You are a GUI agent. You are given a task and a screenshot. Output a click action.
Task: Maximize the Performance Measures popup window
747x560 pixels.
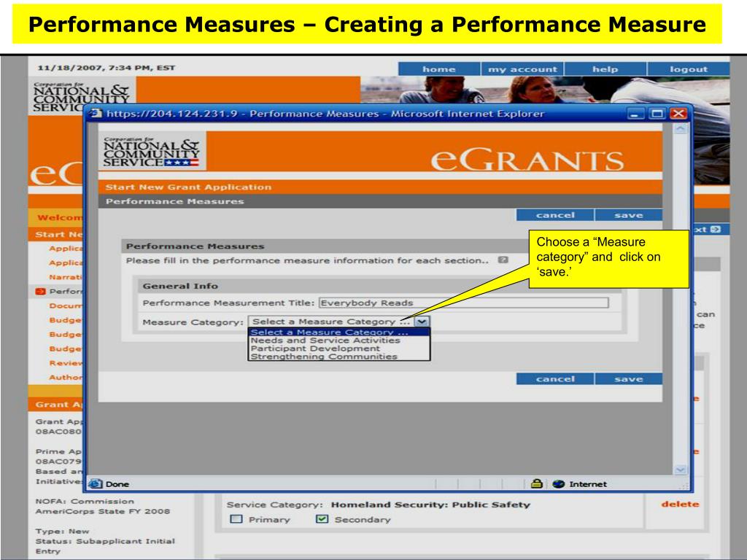pos(657,114)
